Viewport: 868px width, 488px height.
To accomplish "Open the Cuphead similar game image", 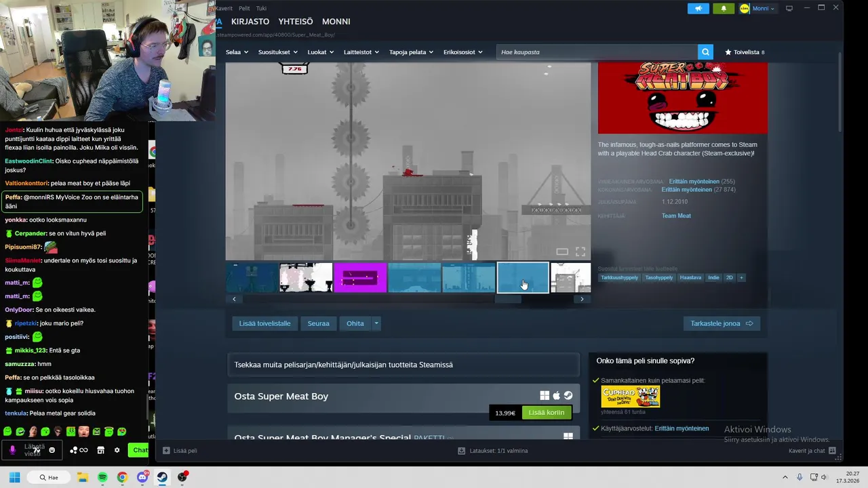I will click(x=630, y=396).
